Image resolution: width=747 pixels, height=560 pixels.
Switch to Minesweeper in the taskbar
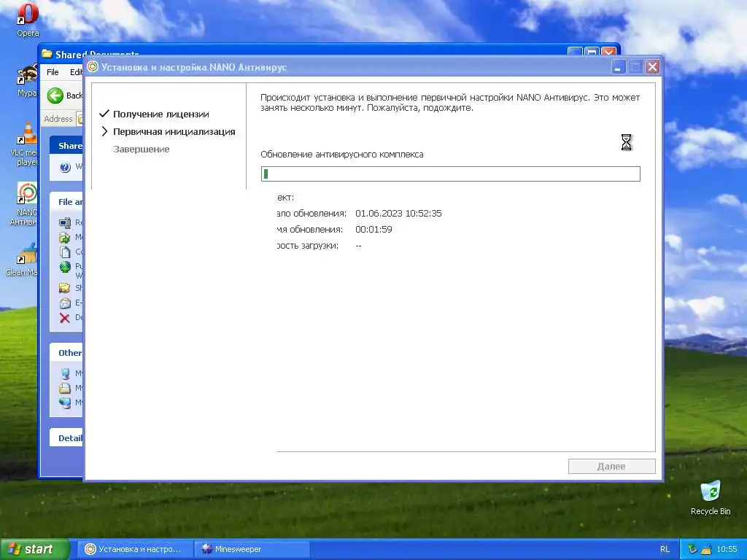click(252, 549)
